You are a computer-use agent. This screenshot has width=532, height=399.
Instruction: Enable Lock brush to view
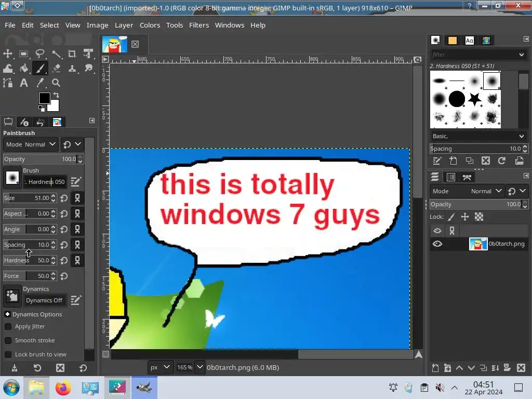[8, 354]
